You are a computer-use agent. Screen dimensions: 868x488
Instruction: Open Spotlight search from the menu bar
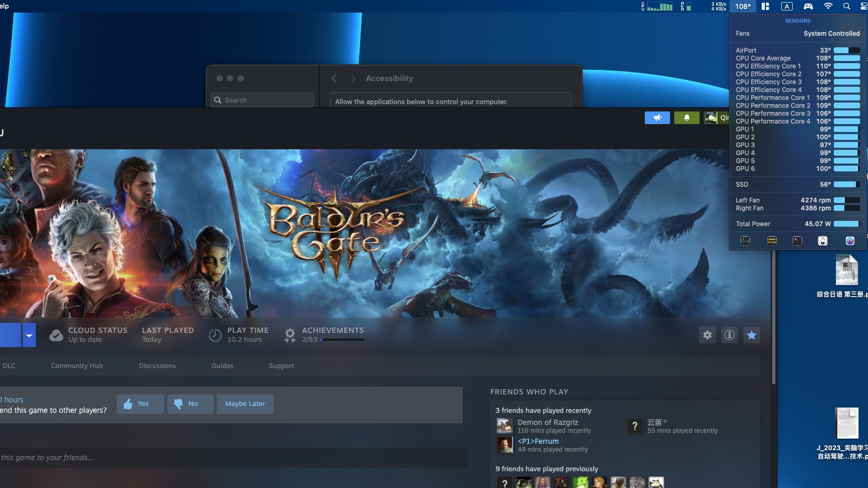(x=846, y=6)
